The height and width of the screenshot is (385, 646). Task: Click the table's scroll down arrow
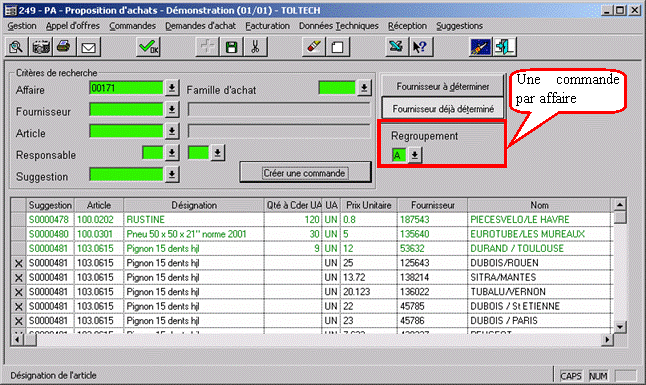620,327
